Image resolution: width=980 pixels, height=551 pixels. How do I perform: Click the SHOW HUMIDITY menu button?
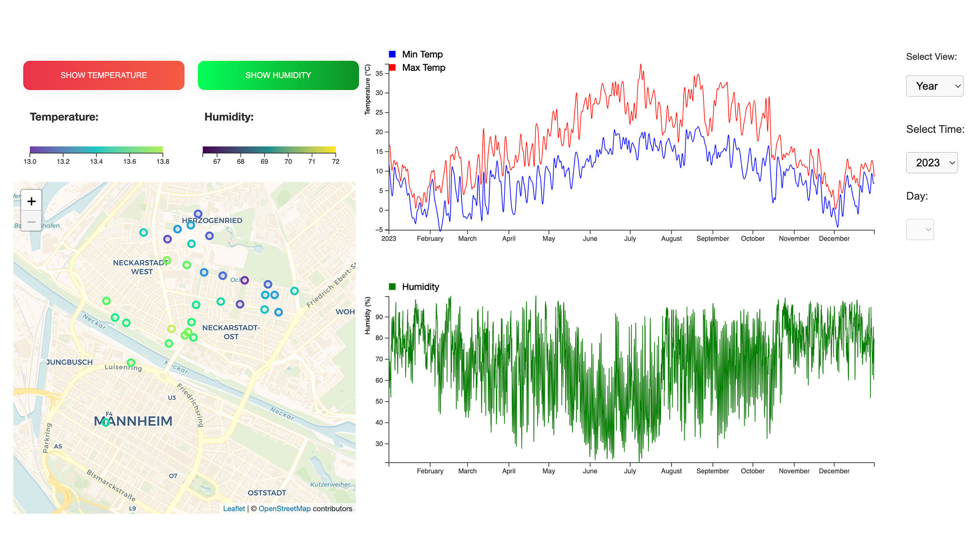278,75
